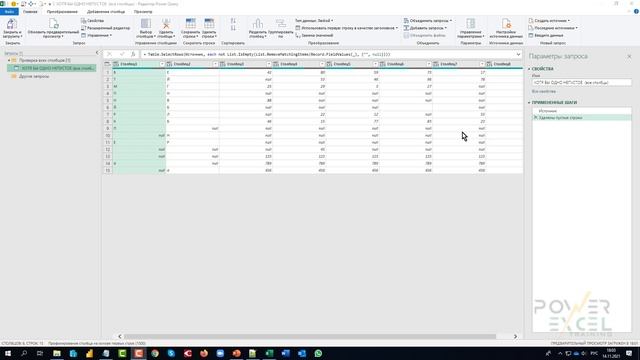The image size is (640, 360).
Task: Open the Столбец4 filter dropdown
Action: click(x=322, y=64)
